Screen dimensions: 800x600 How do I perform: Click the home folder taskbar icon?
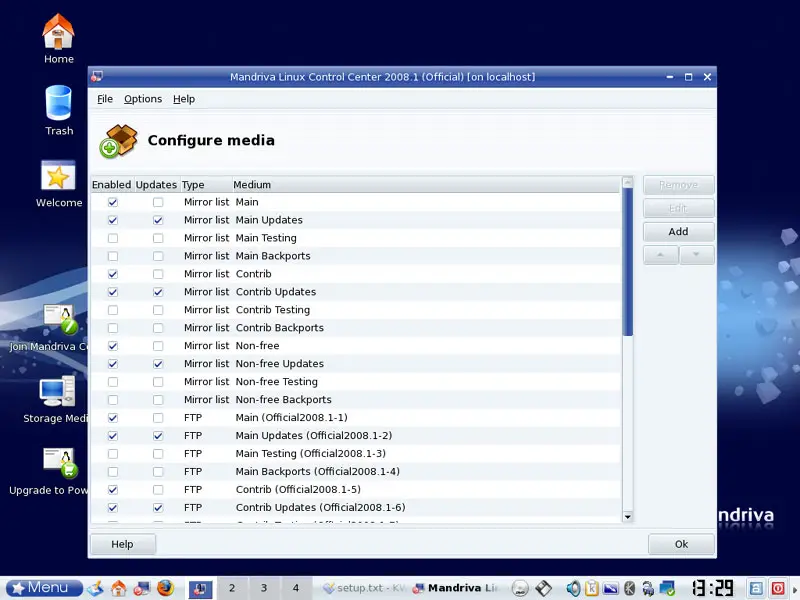[118, 588]
